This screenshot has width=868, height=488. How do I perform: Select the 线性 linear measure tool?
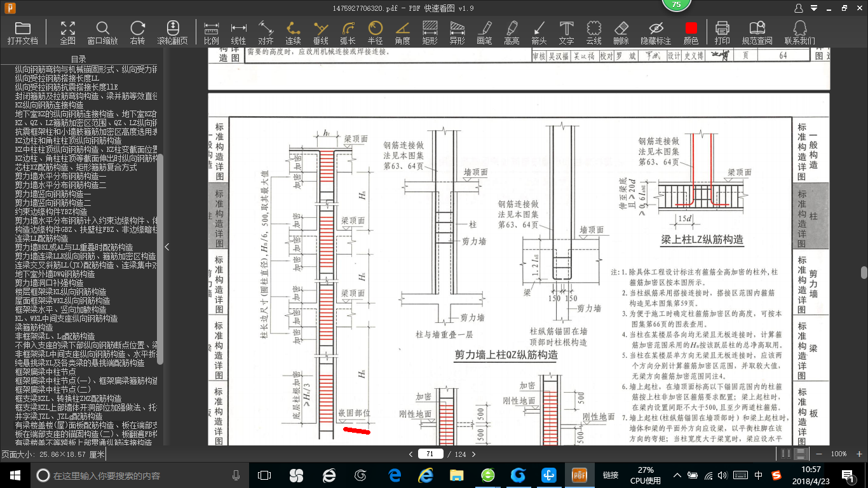(x=238, y=32)
